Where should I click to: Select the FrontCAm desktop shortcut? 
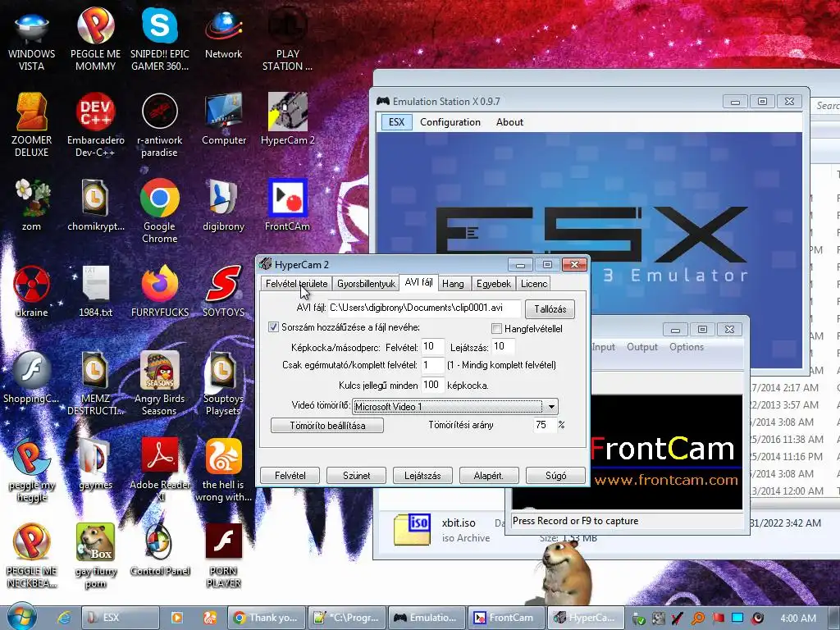click(x=288, y=206)
